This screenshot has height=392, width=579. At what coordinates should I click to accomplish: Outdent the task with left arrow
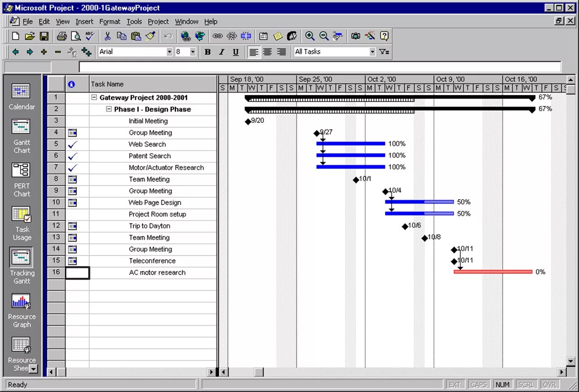click(15, 52)
